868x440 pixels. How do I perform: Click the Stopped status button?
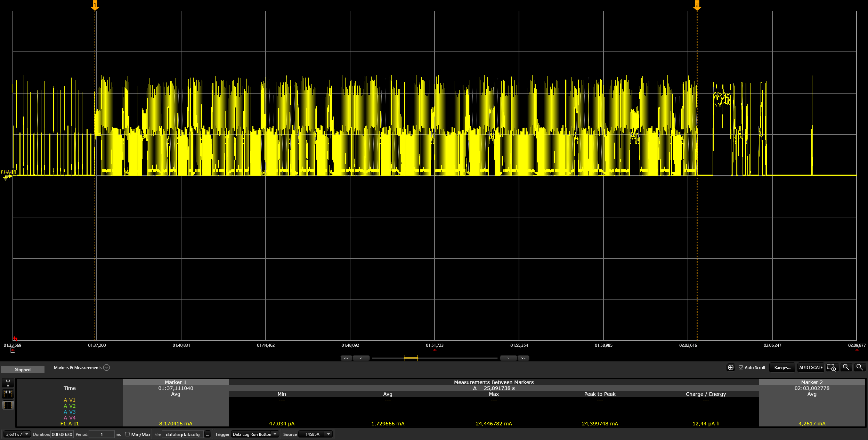click(x=23, y=370)
